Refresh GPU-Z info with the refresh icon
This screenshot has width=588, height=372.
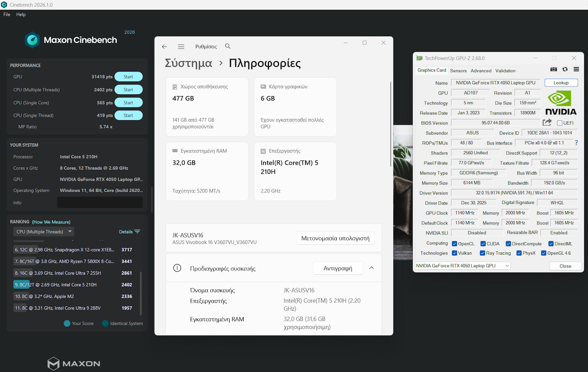[565, 69]
